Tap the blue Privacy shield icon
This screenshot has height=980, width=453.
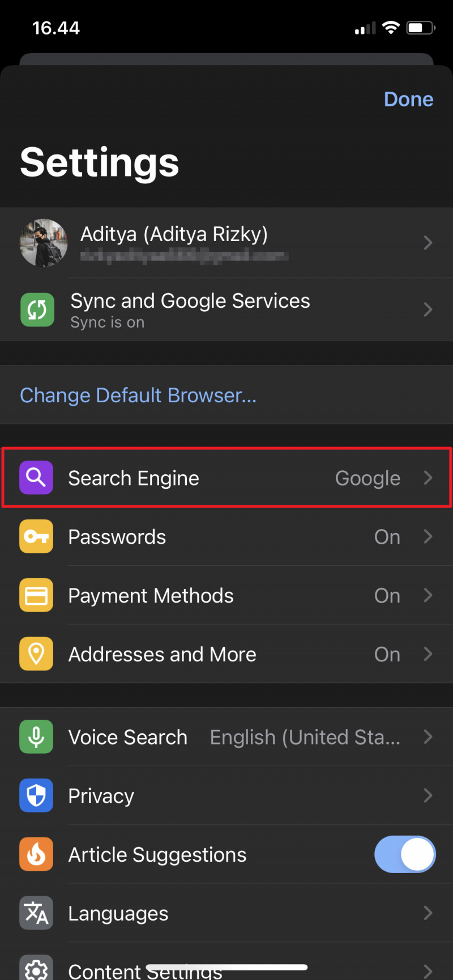36,796
